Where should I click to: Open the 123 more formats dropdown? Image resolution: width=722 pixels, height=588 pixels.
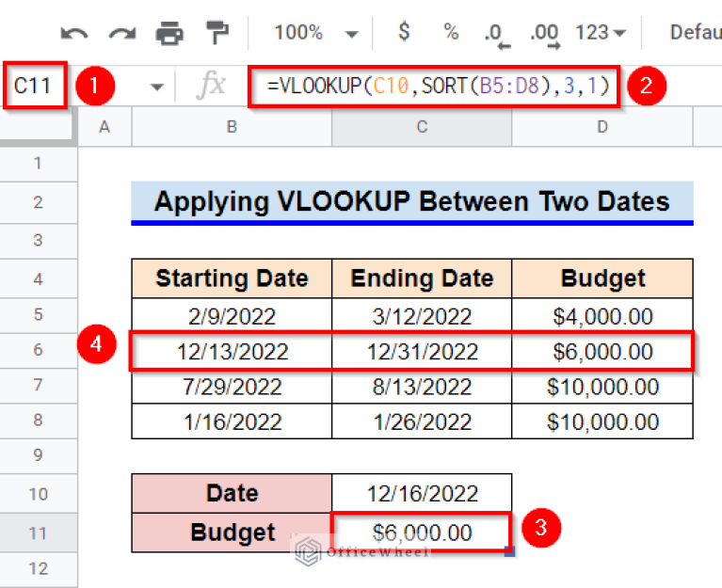point(600,33)
